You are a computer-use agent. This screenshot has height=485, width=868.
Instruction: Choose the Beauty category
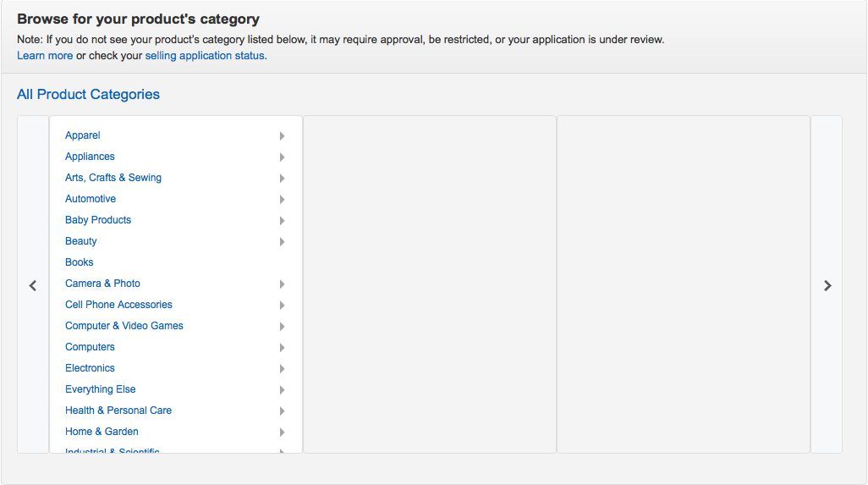[x=81, y=241]
